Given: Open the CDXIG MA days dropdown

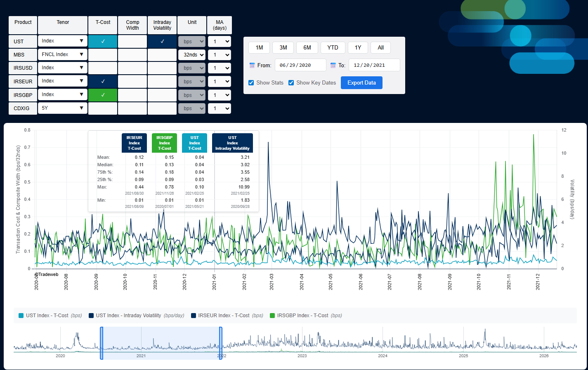Looking at the screenshot, I should (x=220, y=108).
